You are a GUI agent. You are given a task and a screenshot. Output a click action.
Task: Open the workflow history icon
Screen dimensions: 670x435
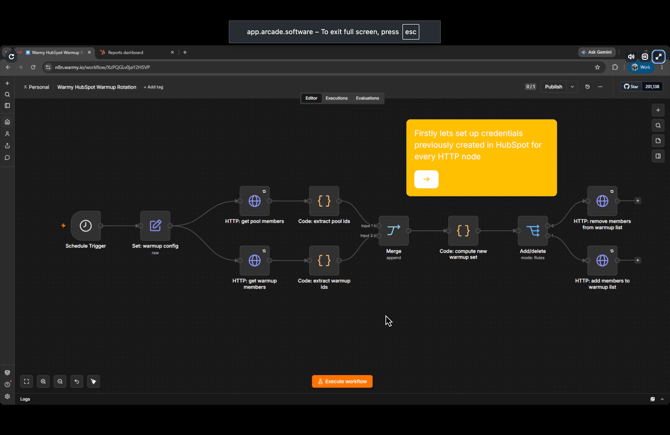coord(588,87)
